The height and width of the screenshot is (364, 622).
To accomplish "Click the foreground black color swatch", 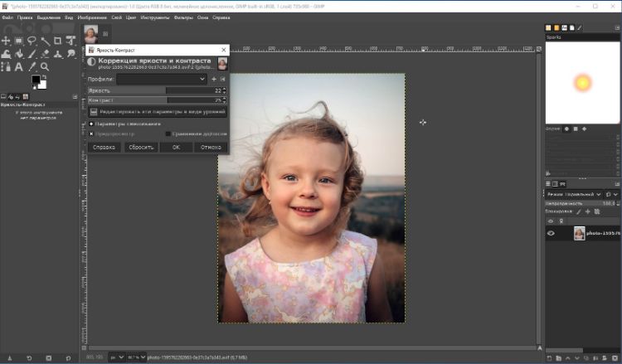I will tap(36, 80).
